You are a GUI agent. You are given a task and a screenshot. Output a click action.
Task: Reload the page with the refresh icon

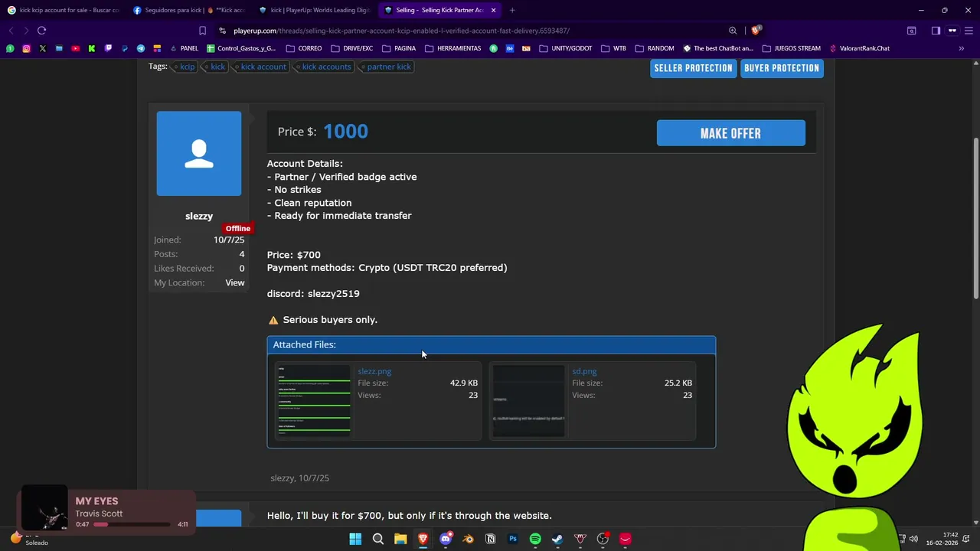[41, 31]
